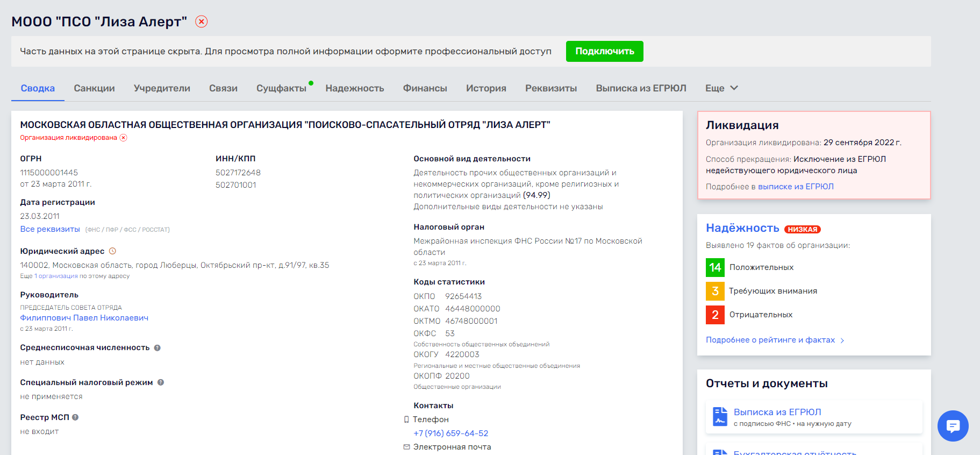Click the KPP value 502701001
Image resolution: width=980 pixels, height=455 pixels.
click(x=236, y=185)
